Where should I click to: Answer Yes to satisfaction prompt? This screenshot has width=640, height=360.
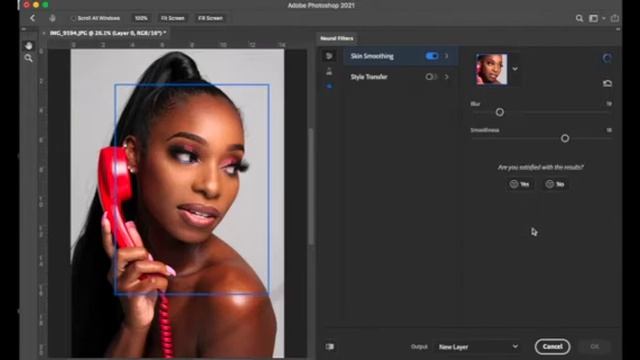pyautogui.click(x=520, y=184)
